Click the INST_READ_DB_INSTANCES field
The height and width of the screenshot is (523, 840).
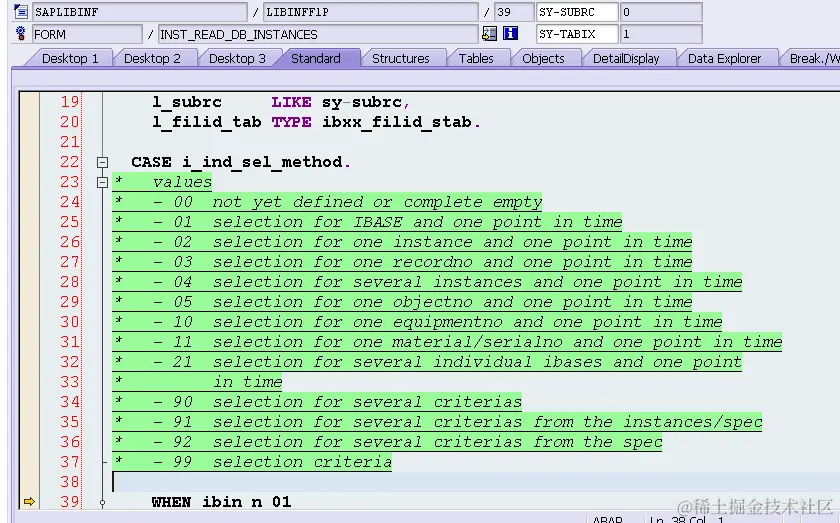(317, 34)
